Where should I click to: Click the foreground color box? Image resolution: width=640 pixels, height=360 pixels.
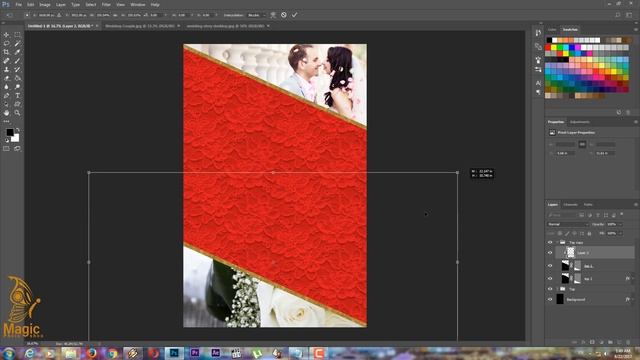tap(10, 132)
